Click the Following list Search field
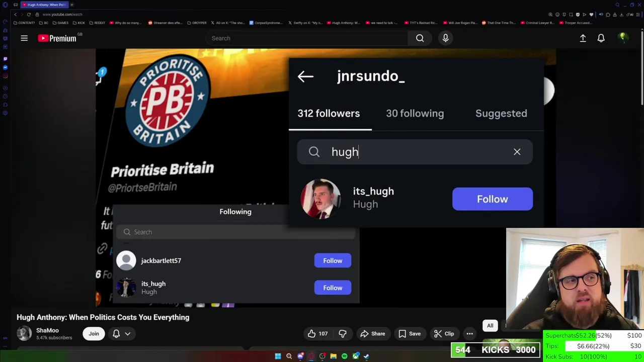The width and height of the screenshot is (644, 362). click(x=235, y=232)
